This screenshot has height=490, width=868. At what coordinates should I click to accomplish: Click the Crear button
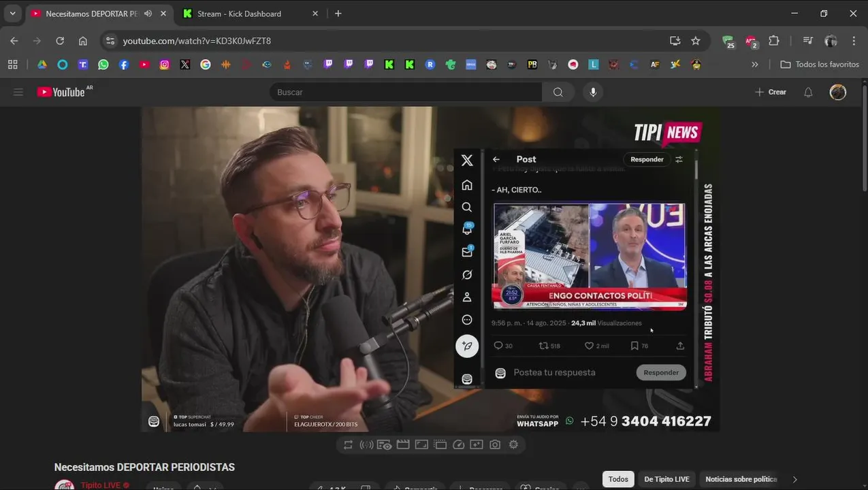pyautogui.click(x=770, y=92)
